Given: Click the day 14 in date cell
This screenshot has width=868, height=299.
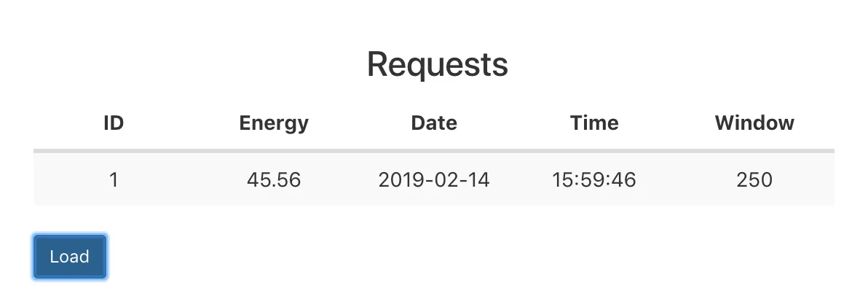Looking at the screenshot, I should tap(478, 179).
